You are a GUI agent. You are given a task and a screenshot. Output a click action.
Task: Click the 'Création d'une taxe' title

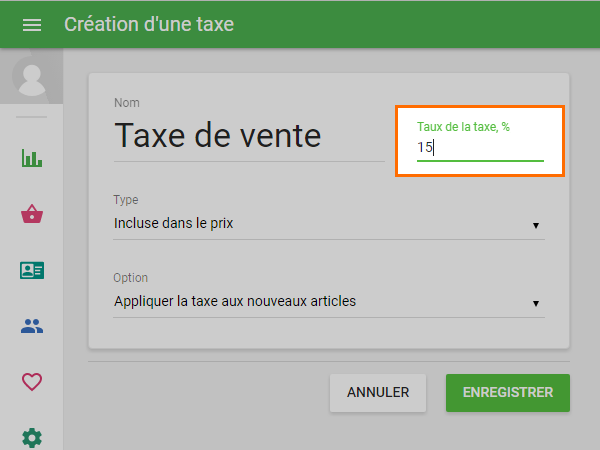coord(149,24)
